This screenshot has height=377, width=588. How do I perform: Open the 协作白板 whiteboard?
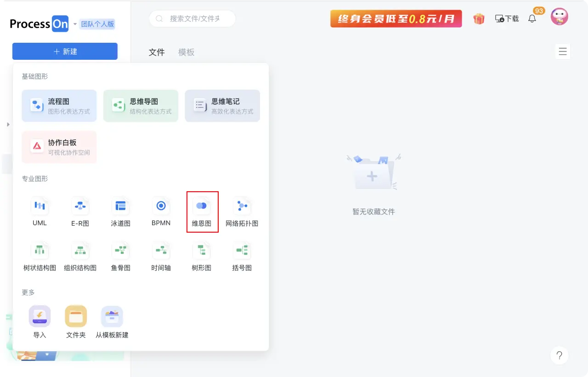[x=59, y=147]
